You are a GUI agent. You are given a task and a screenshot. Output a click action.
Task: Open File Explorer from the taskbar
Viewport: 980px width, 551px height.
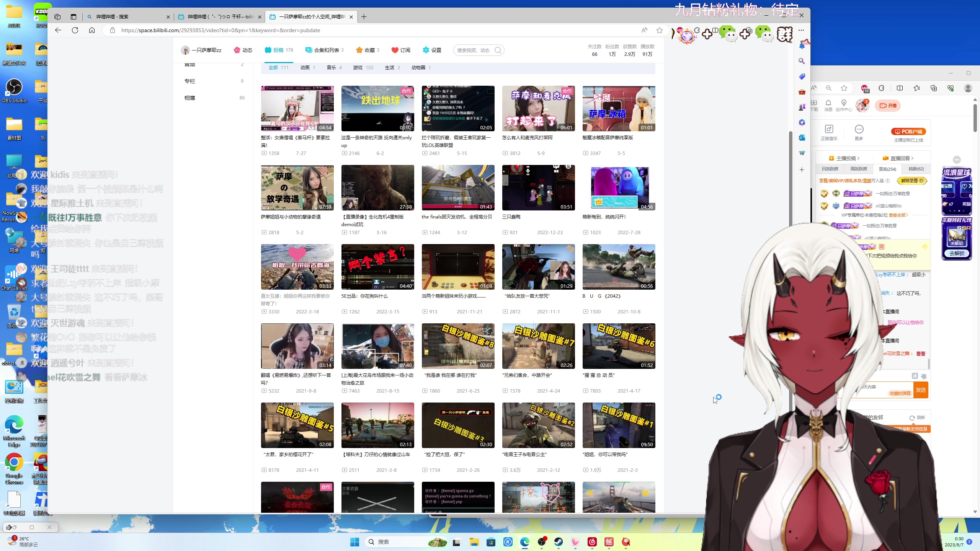click(x=474, y=542)
